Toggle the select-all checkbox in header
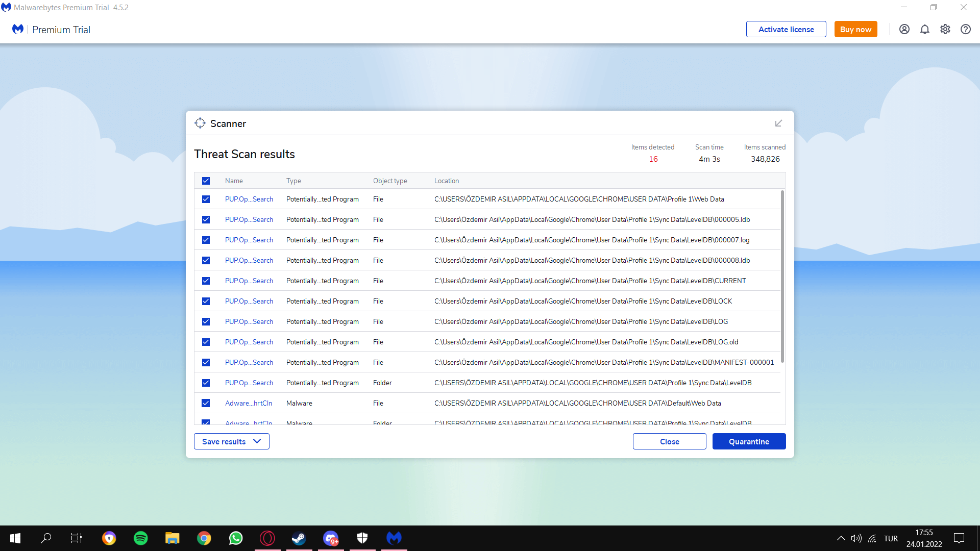Image resolution: width=980 pixels, height=551 pixels. (206, 181)
